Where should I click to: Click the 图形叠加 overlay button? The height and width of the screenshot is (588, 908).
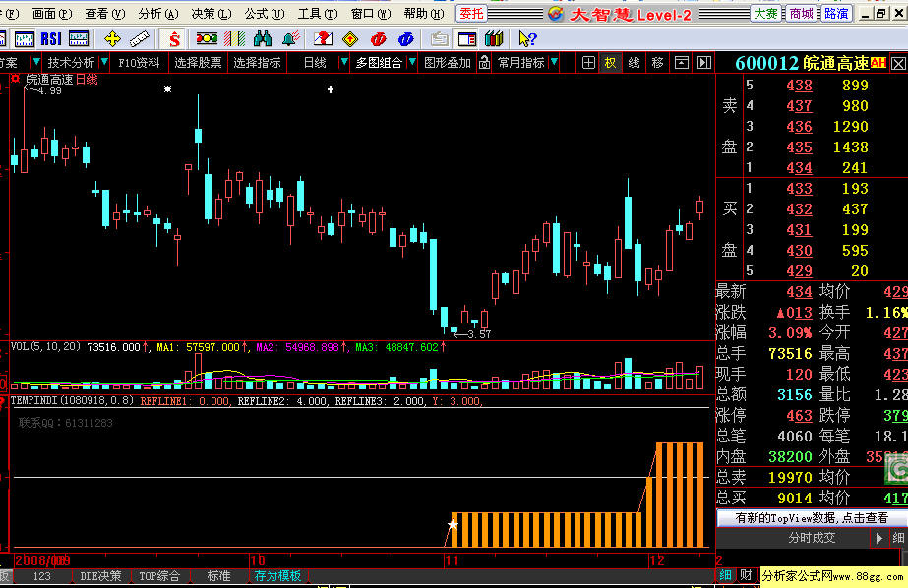pos(448,63)
